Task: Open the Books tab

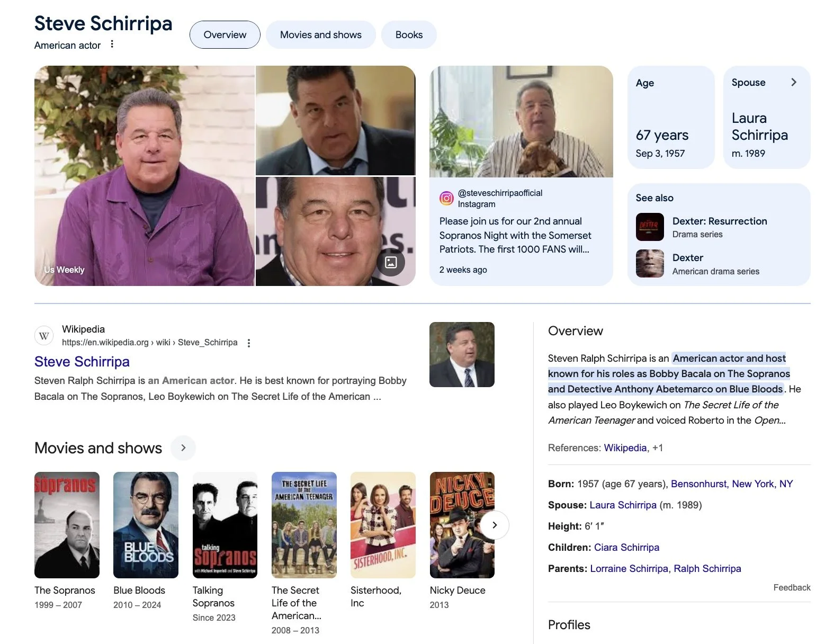Action: [409, 35]
